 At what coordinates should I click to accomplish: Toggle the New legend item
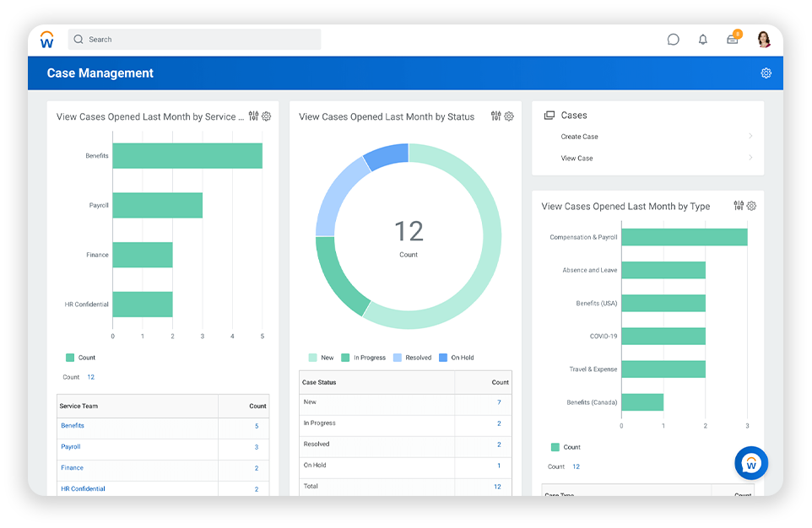[x=321, y=358]
